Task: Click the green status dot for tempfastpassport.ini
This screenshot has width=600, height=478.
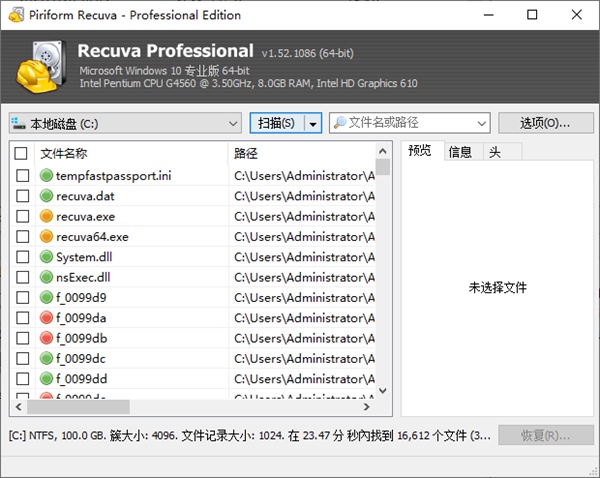Action: [x=46, y=176]
